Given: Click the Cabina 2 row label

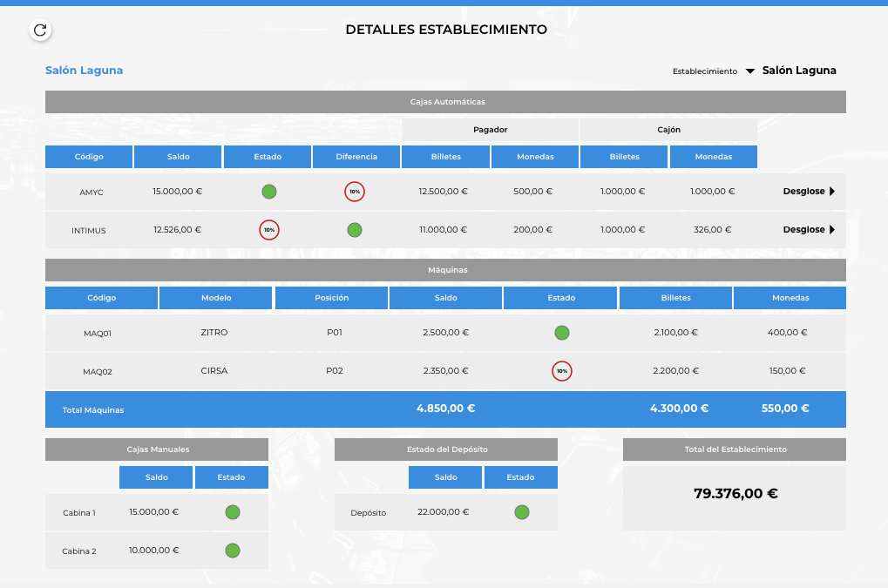Looking at the screenshot, I should 79,551.
